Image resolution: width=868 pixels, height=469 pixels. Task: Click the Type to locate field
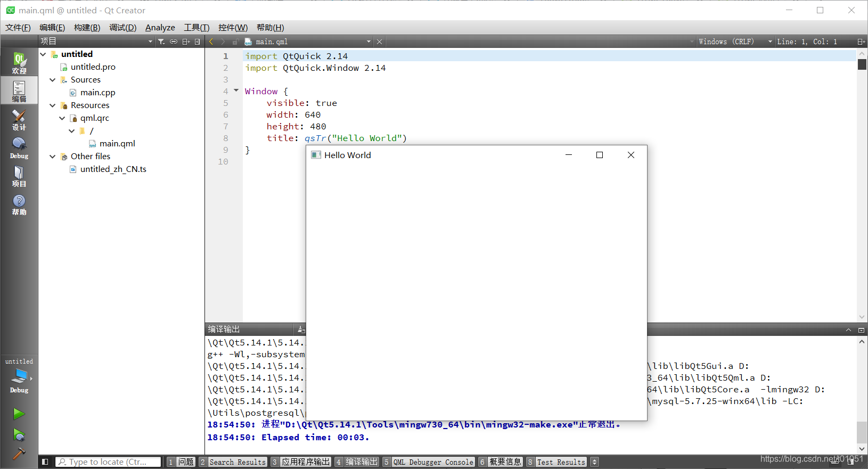coord(108,462)
